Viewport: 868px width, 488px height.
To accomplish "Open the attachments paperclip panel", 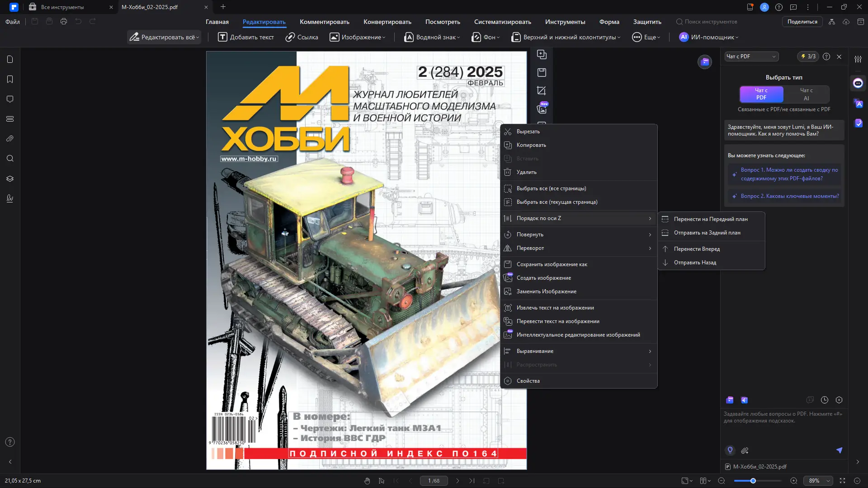I will (x=10, y=139).
